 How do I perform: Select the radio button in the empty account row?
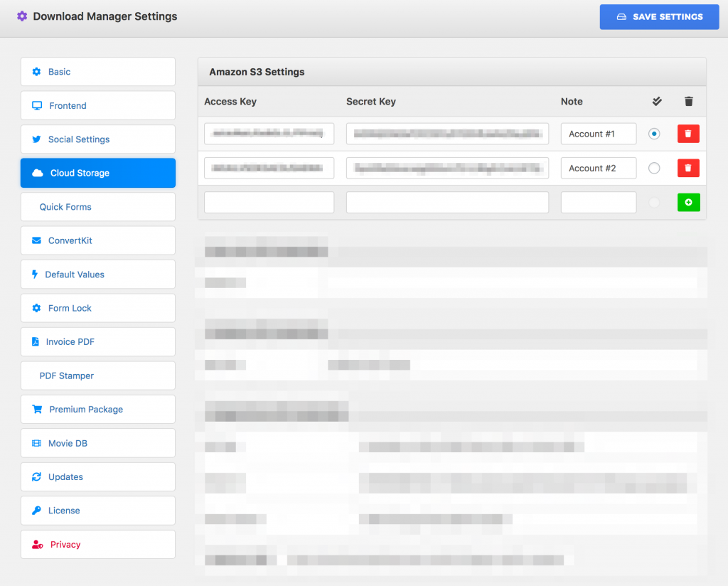pos(654,202)
